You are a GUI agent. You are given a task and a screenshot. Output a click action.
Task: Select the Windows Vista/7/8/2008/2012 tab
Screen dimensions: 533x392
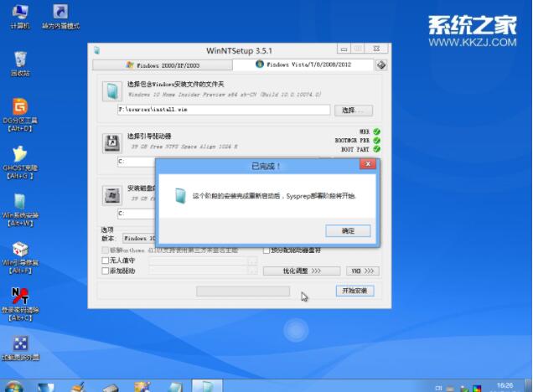(303, 64)
